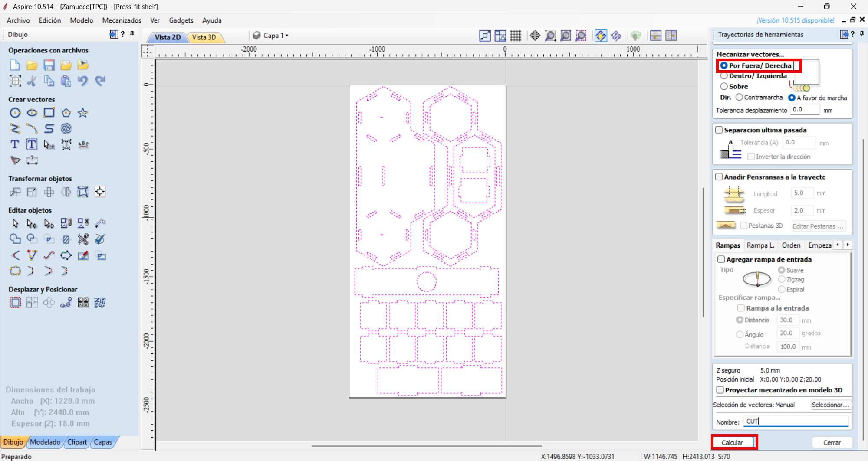Switch to the Orden tab
868x461 pixels.
[x=791, y=245]
